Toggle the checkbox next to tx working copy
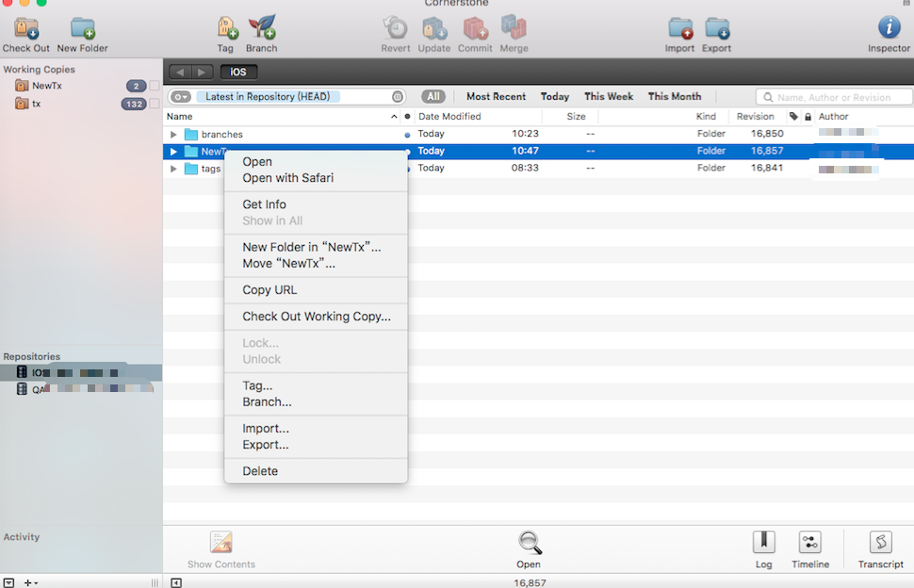This screenshot has width=914, height=588. [x=154, y=104]
